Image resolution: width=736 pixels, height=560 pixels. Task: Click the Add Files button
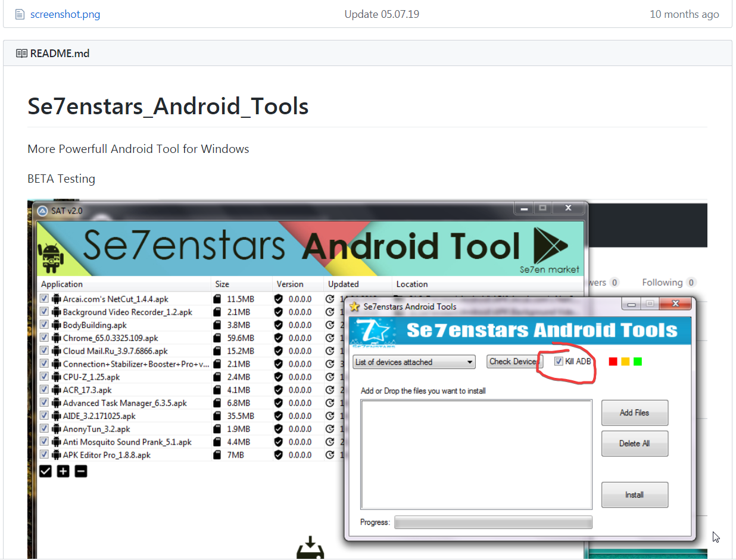(x=635, y=412)
